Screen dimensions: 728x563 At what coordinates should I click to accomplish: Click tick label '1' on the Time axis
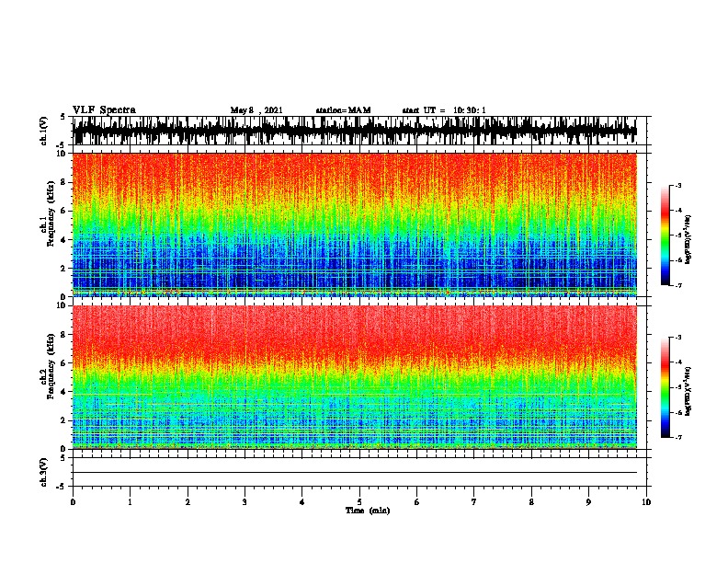(130, 502)
